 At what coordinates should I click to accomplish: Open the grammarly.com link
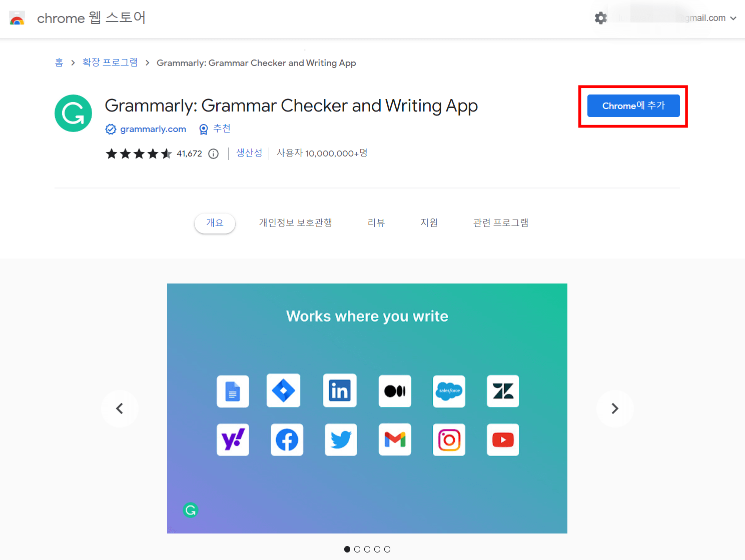[153, 128]
